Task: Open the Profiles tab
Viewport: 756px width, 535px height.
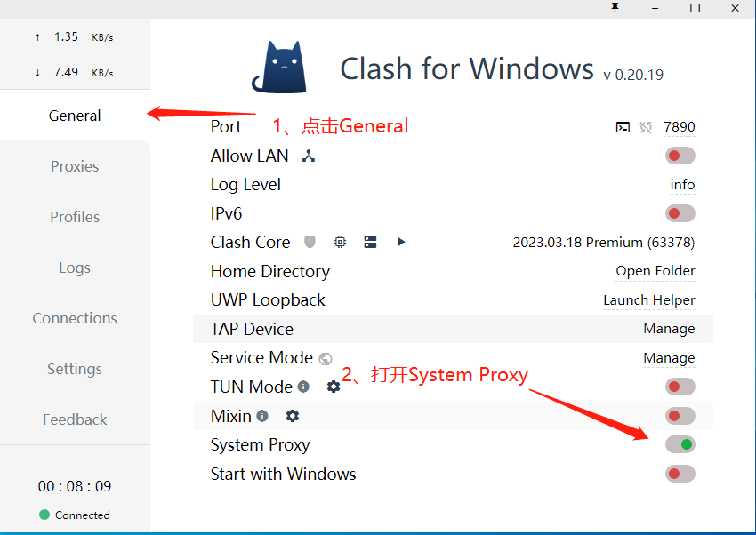Action: tap(75, 217)
